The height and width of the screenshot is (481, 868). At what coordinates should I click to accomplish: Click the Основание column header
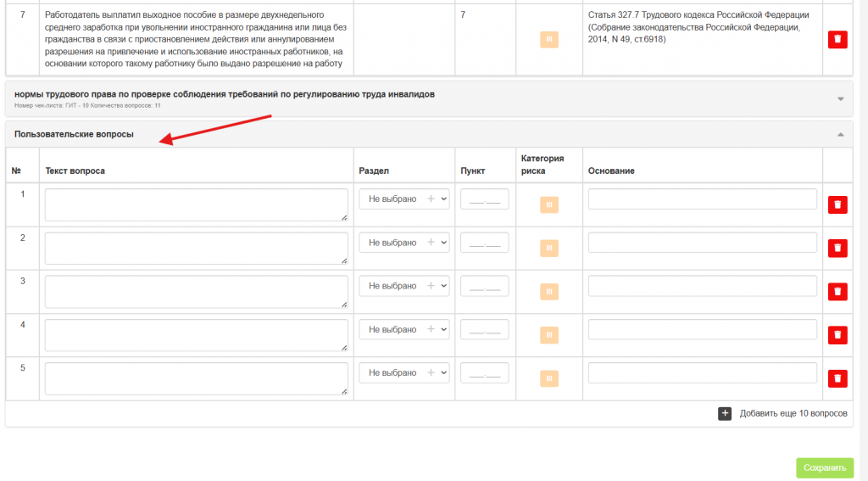point(611,171)
